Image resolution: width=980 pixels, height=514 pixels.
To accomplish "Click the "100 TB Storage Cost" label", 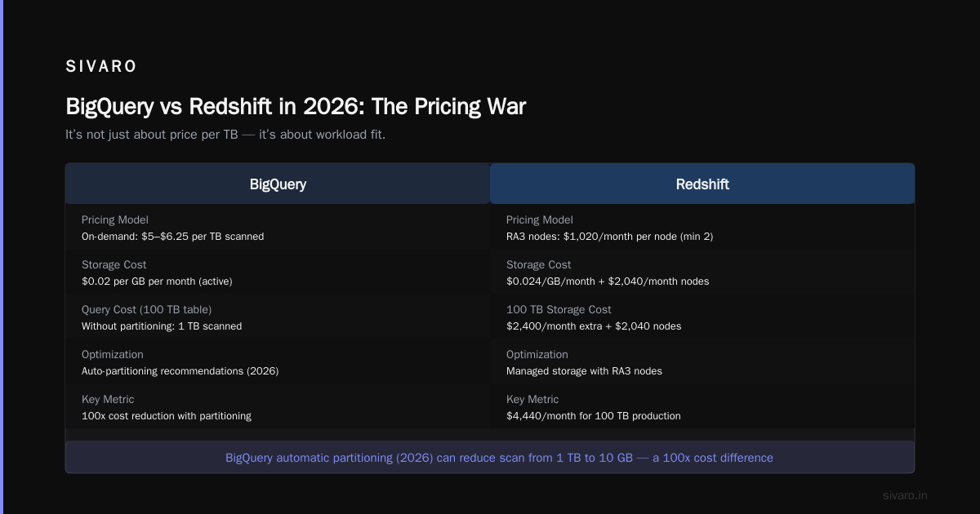I will (559, 309).
